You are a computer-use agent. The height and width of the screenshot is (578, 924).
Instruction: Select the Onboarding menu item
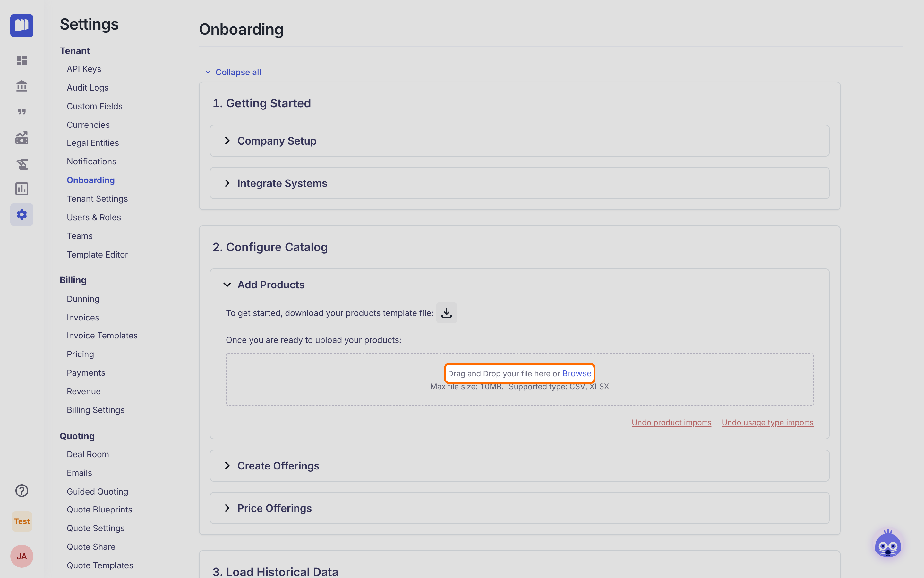click(91, 180)
